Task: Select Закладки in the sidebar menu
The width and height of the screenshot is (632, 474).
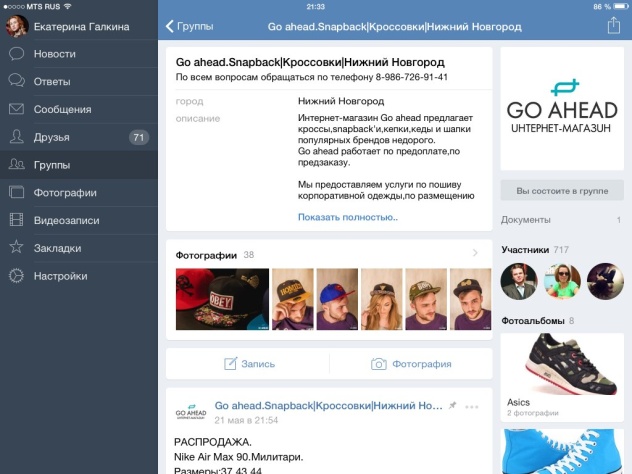Action: pos(58,248)
